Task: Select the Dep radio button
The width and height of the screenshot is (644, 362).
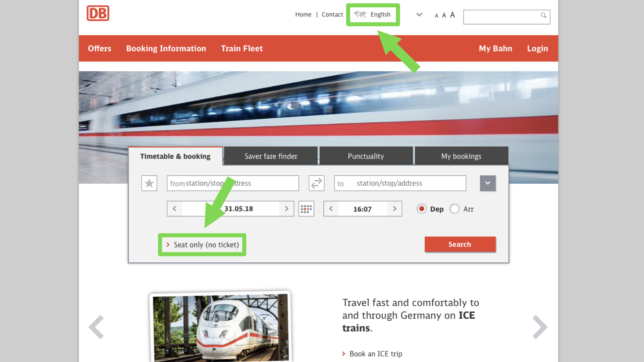Action: click(x=422, y=209)
